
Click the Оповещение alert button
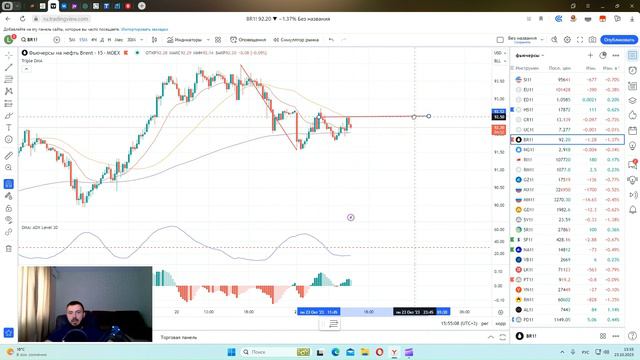tap(248, 40)
